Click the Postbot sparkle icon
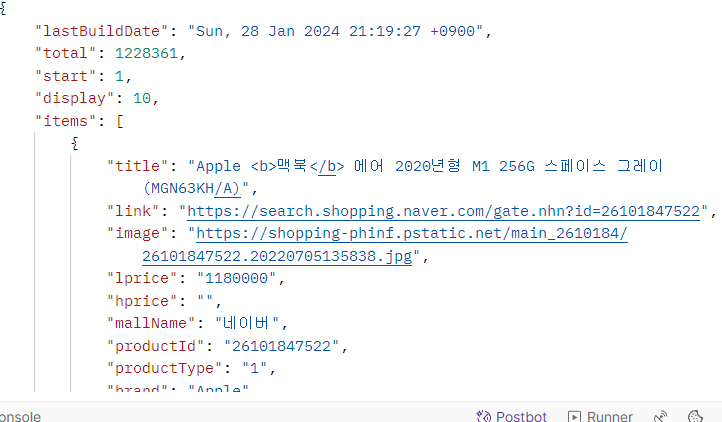Screen dimensions: 722x422 [483, 416]
